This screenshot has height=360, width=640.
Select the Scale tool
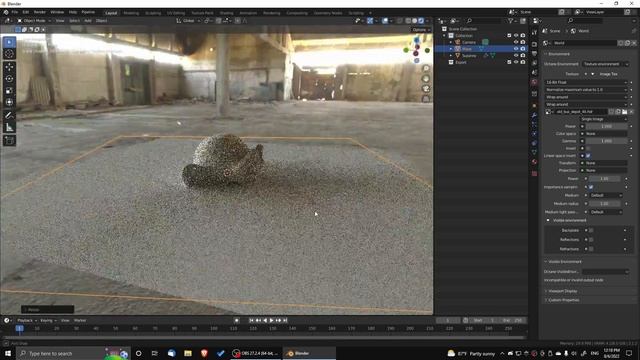pos(9,91)
